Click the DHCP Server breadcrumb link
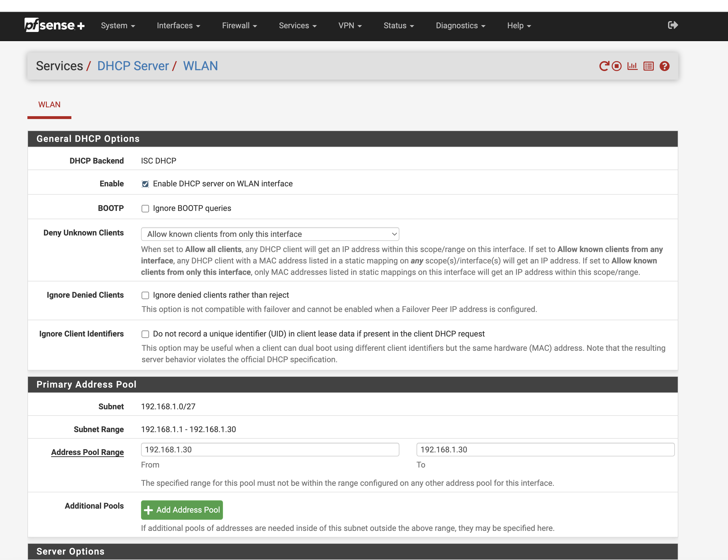The image size is (728, 560). (133, 66)
